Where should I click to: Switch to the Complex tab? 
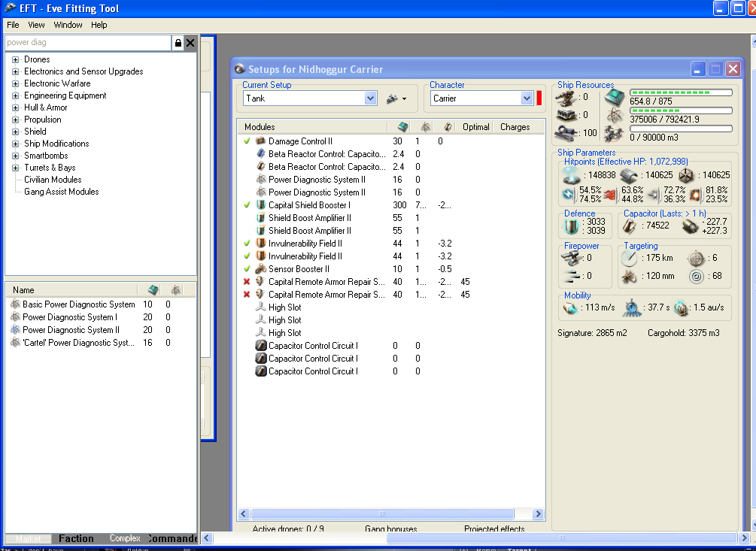[124, 538]
